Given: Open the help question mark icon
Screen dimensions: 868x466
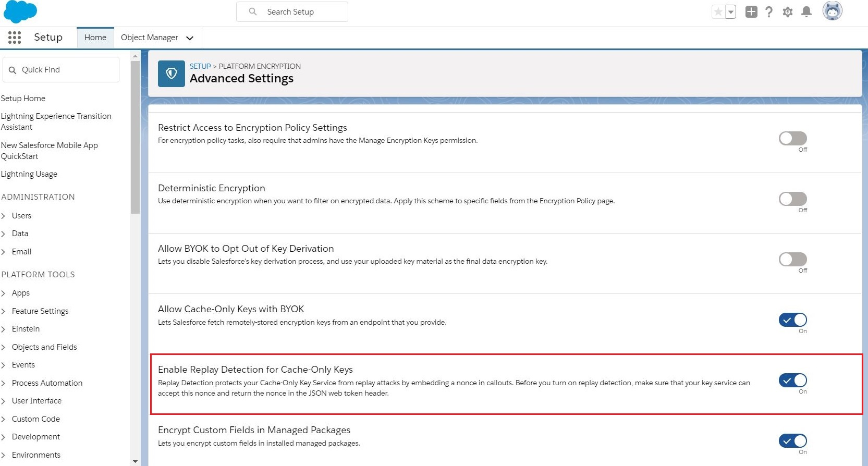Looking at the screenshot, I should click(769, 12).
